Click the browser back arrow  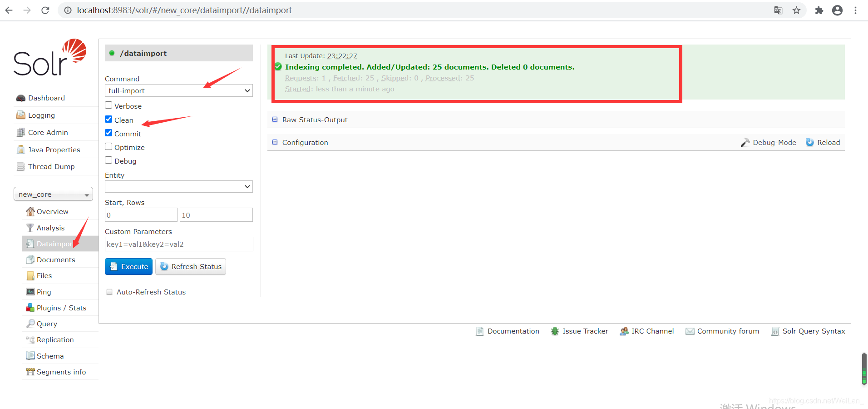(x=9, y=10)
